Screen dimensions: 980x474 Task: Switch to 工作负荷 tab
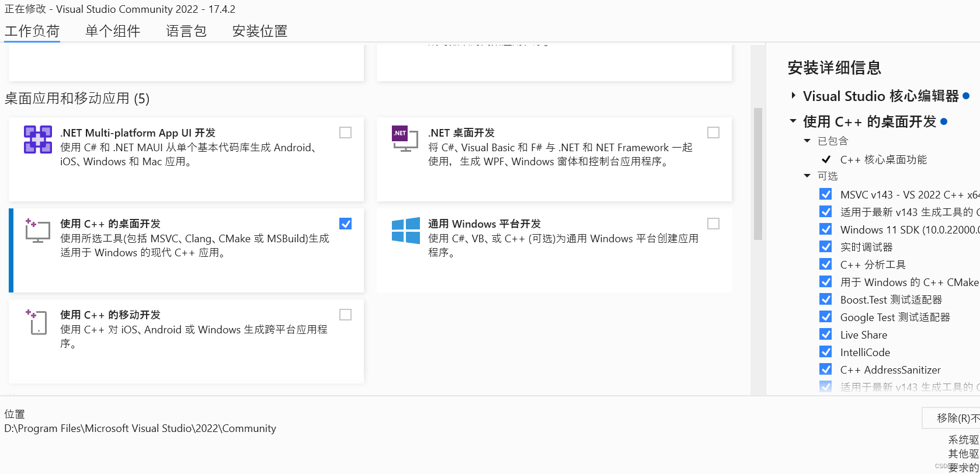click(32, 31)
